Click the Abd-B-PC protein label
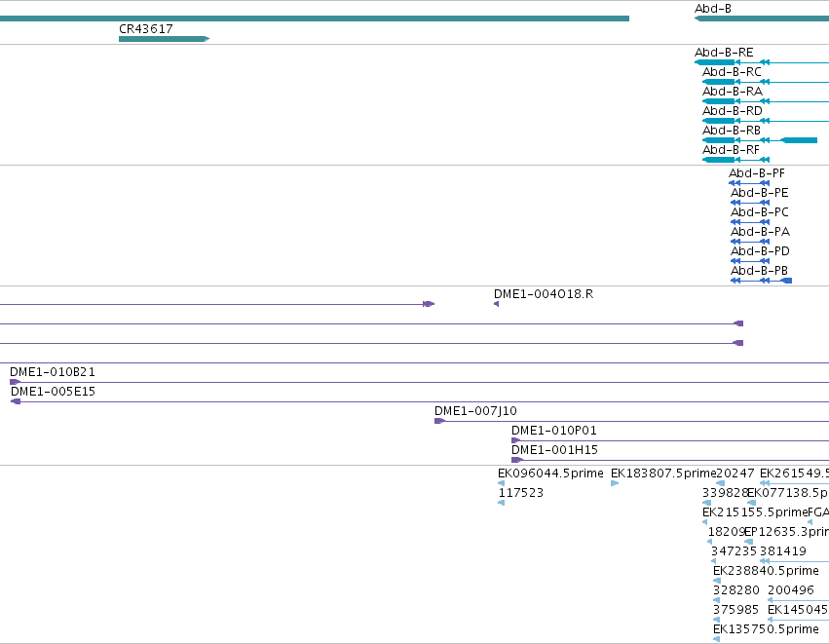This screenshot has height=644, width=829. click(759, 212)
